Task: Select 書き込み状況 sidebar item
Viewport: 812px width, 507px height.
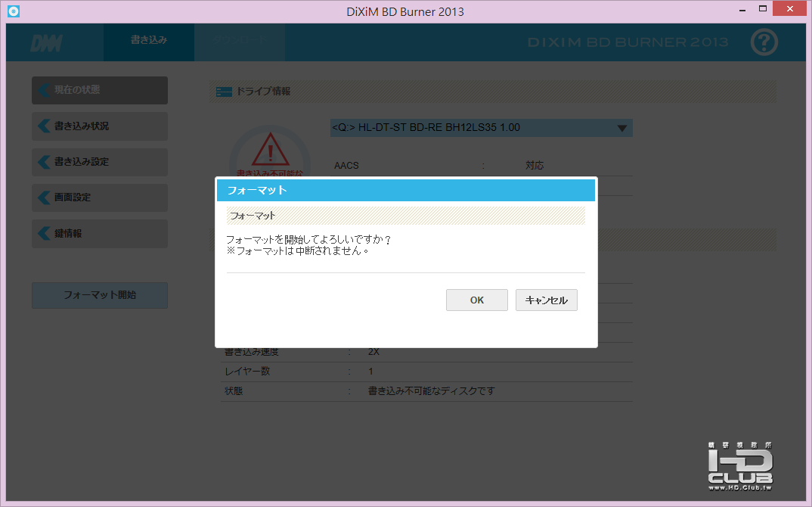Action: click(100, 126)
